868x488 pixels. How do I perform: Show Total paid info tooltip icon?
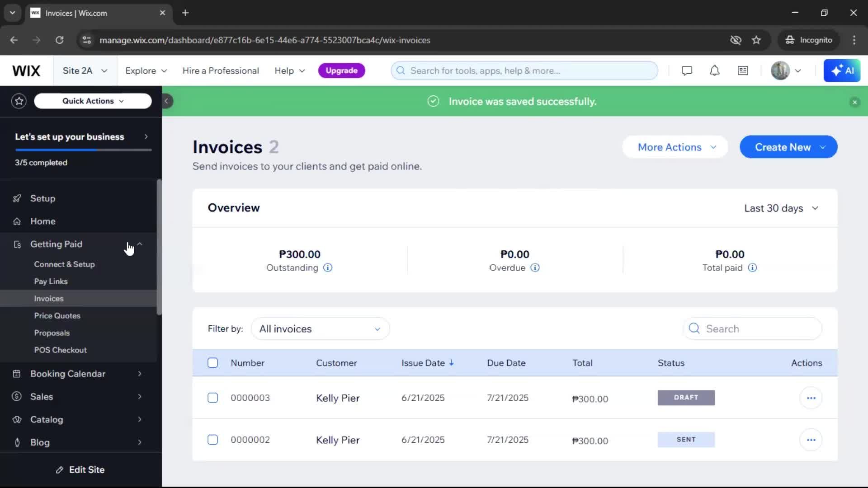[752, 268]
